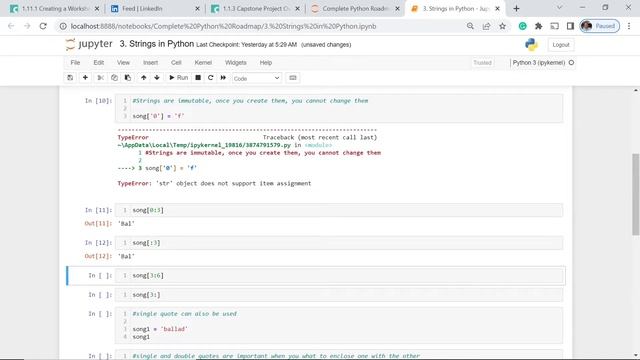Click Out[11] result 'Bal'
Screen dimensions: 640x360
pos(126,224)
